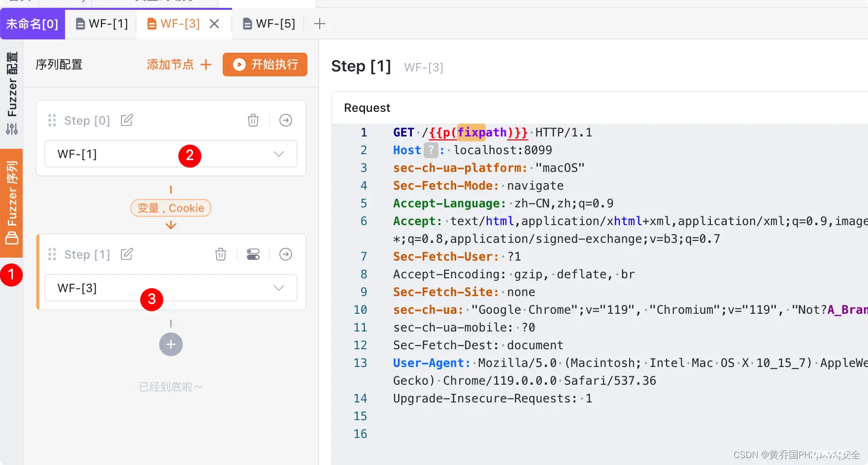Click the sec-ch-ua-platform header line
The height and width of the screenshot is (465, 868).
489,167
